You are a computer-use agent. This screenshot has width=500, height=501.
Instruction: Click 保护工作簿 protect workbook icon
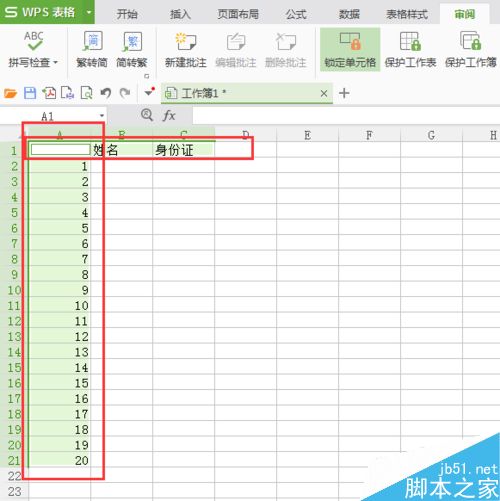tap(470, 41)
